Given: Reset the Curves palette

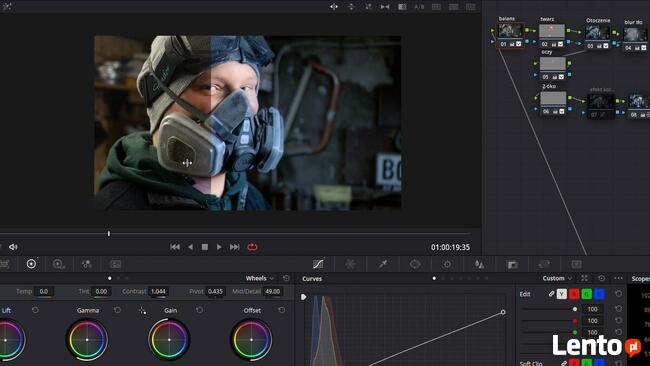Looking at the screenshot, I should (x=601, y=278).
